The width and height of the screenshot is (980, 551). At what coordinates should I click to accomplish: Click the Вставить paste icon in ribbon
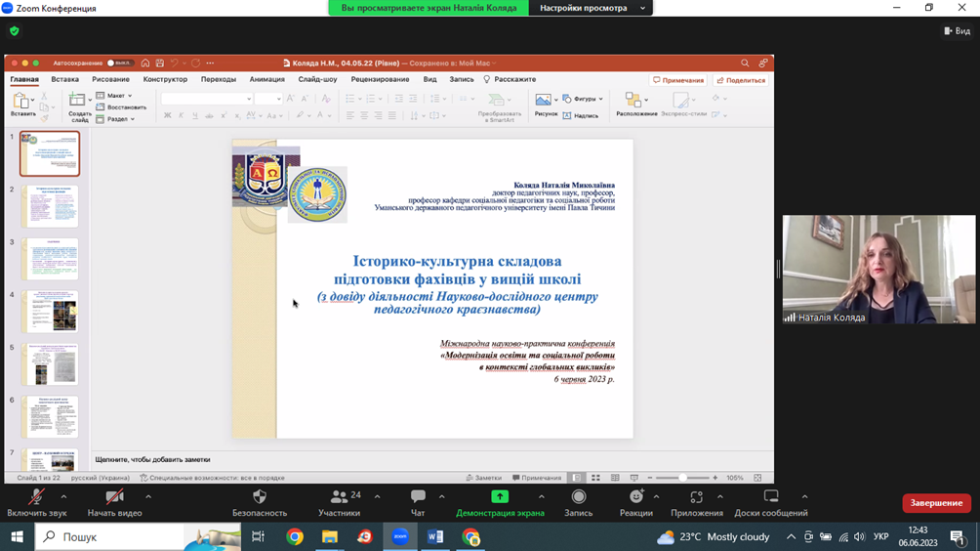point(21,100)
